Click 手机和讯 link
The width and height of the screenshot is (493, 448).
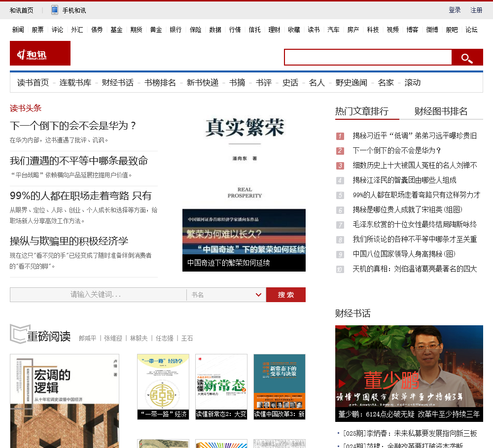[x=74, y=10]
